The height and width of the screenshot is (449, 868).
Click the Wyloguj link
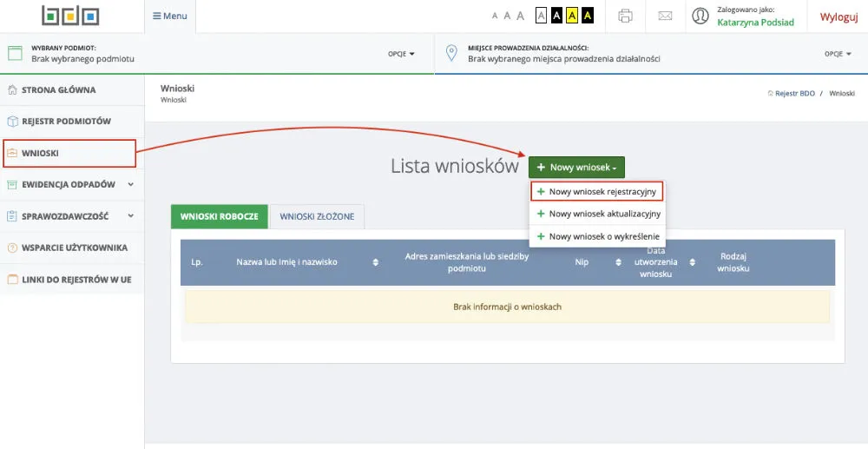pyautogui.click(x=838, y=17)
